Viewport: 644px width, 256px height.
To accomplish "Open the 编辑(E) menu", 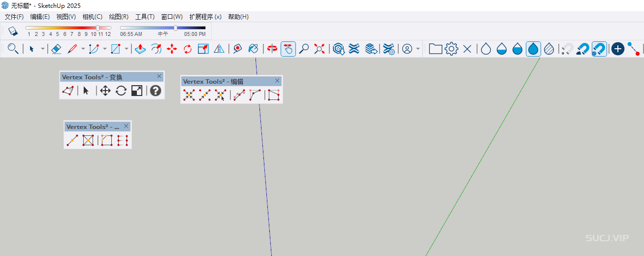I will tap(40, 16).
